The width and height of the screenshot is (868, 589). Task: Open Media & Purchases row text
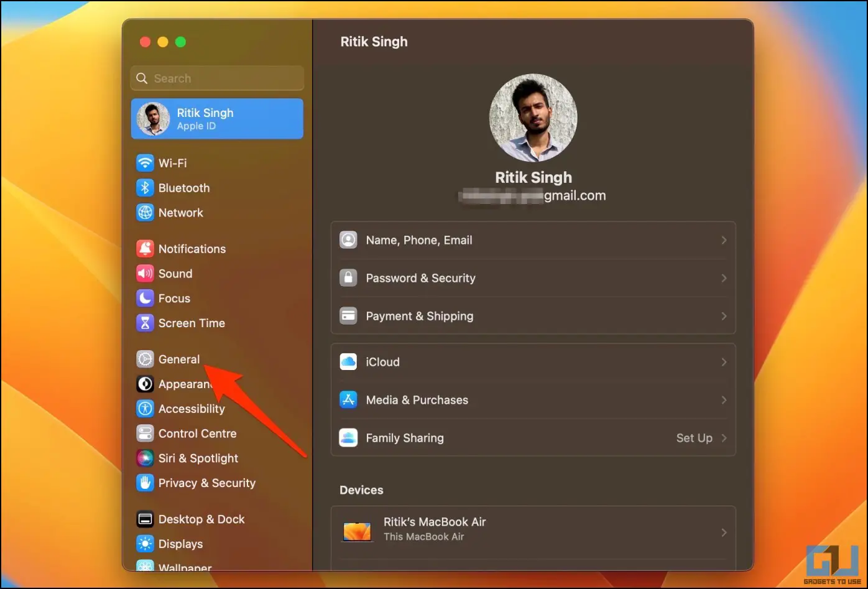click(417, 400)
